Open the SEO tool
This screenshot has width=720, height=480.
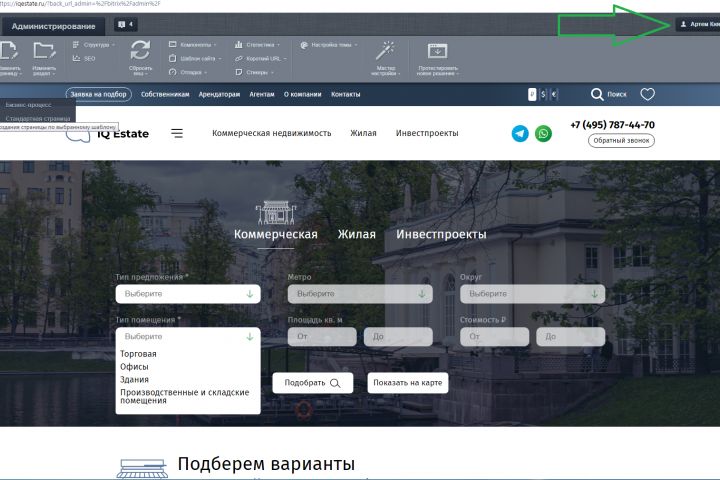click(84, 58)
